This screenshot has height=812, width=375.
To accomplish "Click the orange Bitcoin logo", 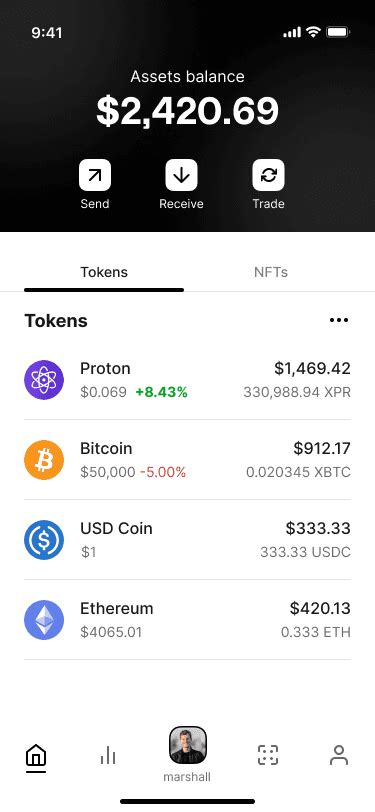I will point(44,460).
